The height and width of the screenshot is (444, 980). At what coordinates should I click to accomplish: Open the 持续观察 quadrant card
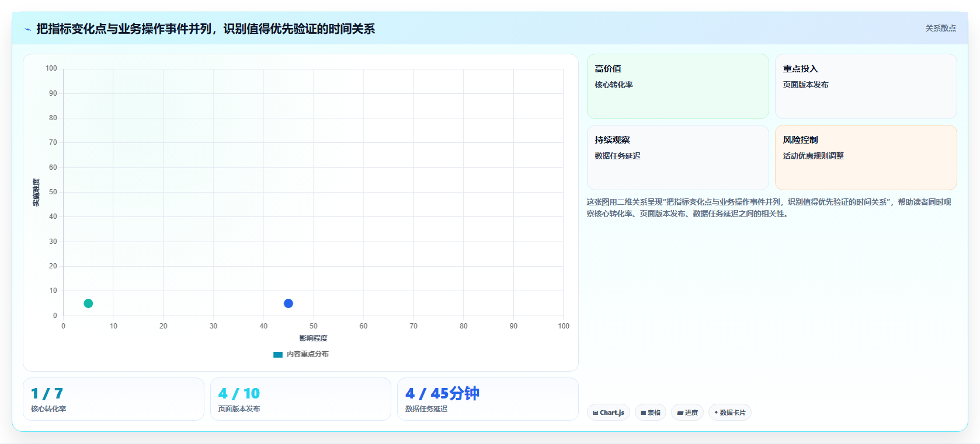677,158
